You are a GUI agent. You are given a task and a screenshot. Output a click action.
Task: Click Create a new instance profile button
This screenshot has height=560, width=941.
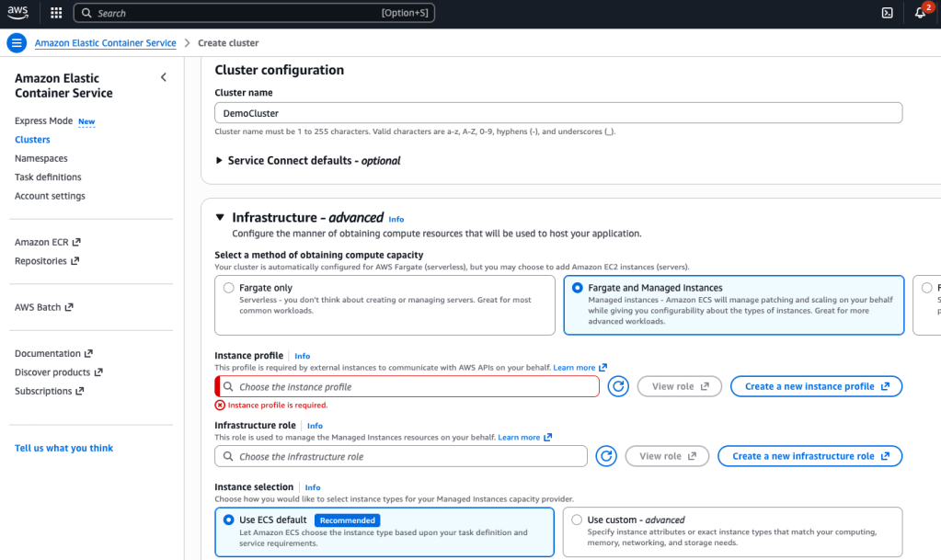point(816,386)
